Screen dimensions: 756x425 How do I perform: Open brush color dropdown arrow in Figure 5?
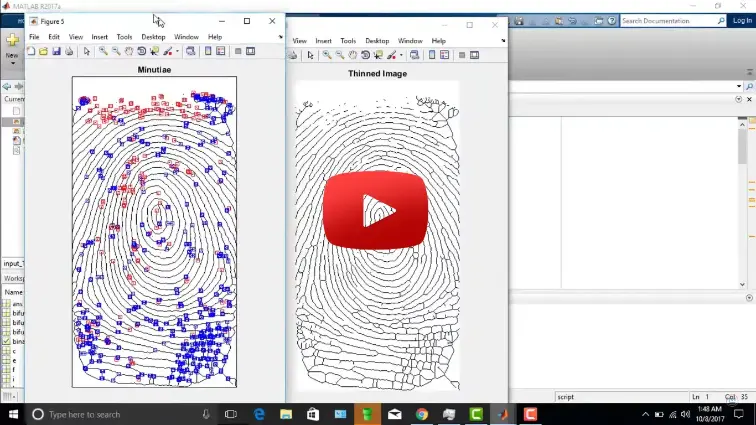click(x=177, y=51)
